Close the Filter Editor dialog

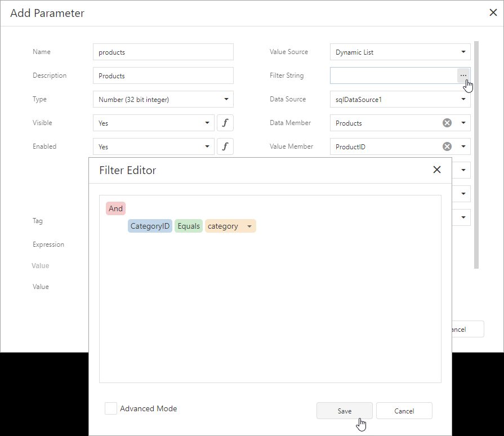437,169
